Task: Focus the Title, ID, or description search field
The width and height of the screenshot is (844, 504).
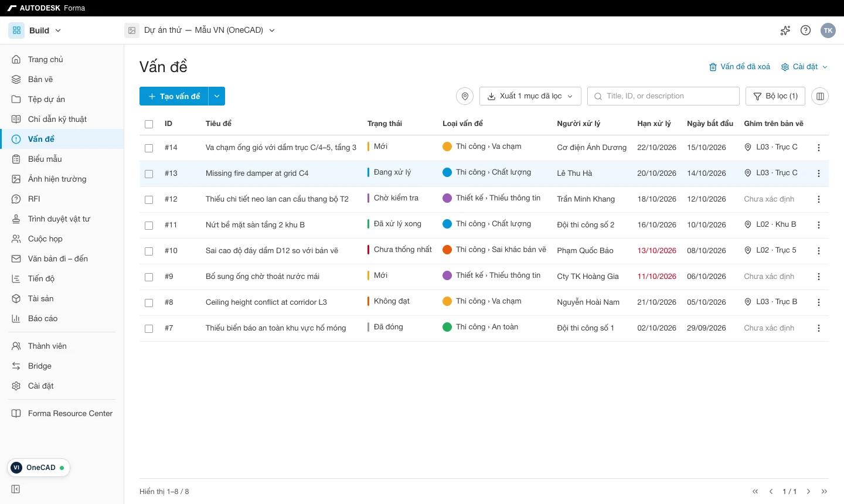Action: [663, 96]
